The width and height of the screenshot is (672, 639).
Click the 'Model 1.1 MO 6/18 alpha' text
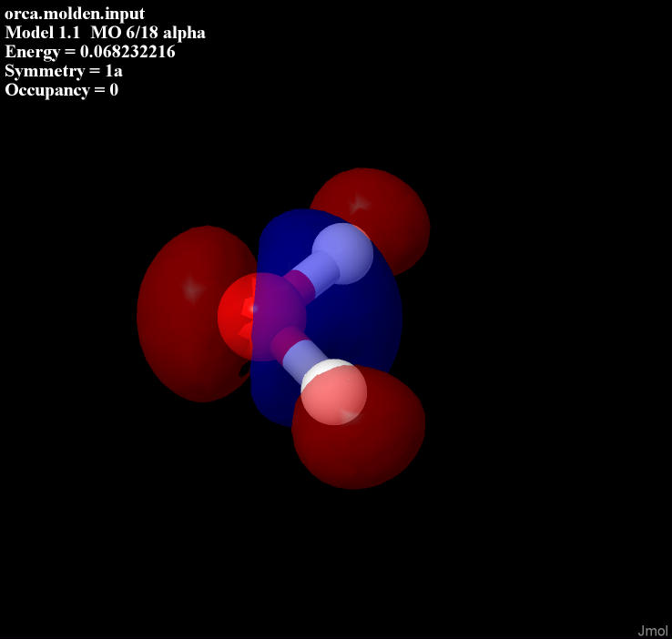click(x=105, y=33)
